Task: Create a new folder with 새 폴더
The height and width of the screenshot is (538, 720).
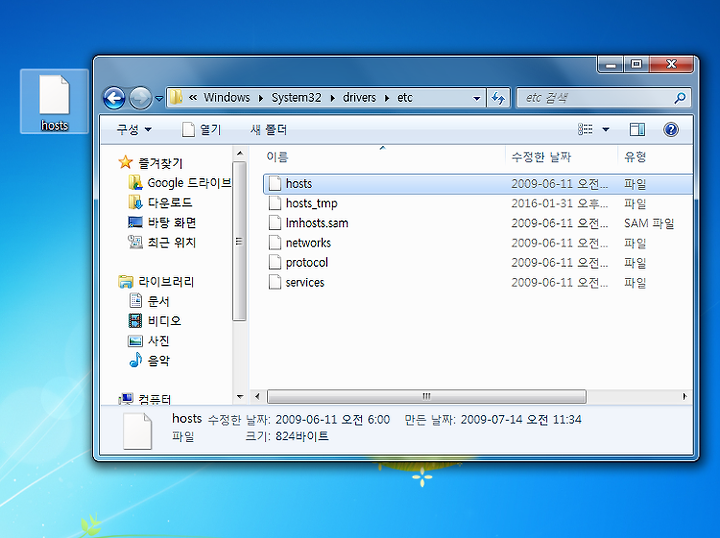Action: coord(269,130)
